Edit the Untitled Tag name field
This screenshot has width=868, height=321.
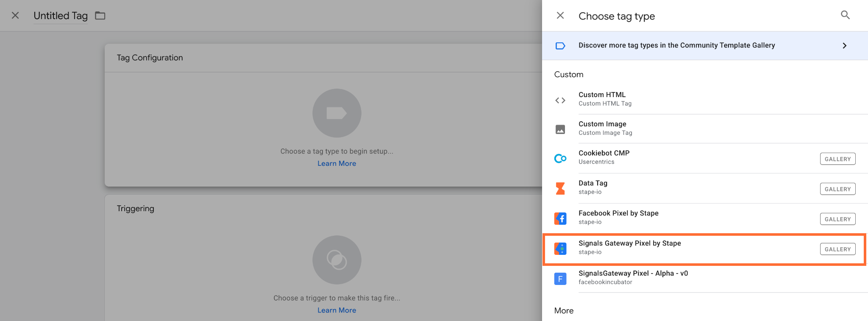[x=61, y=16]
